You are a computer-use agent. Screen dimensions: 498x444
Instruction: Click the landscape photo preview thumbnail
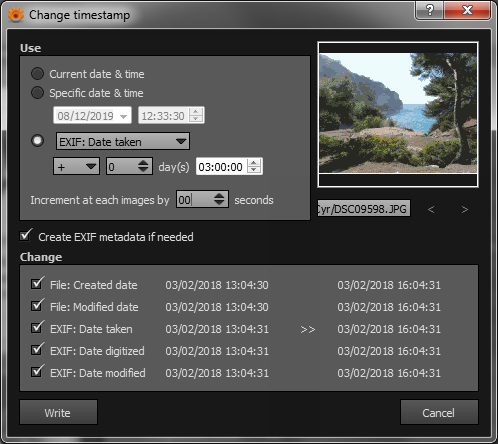click(x=398, y=114)
